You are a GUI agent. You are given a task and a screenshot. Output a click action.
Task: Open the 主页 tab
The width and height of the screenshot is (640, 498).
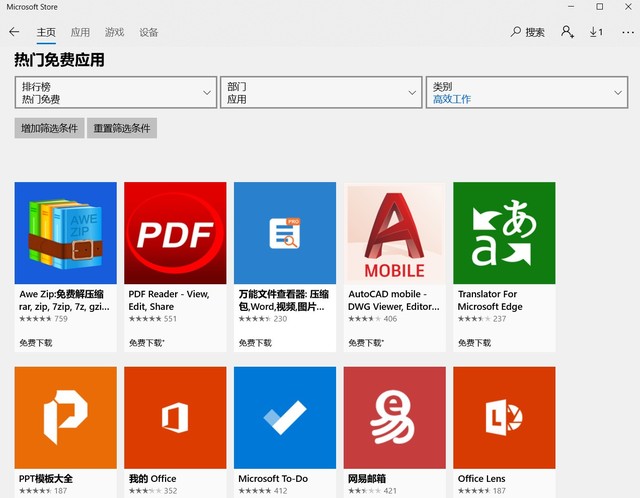(x=46, y=32)
